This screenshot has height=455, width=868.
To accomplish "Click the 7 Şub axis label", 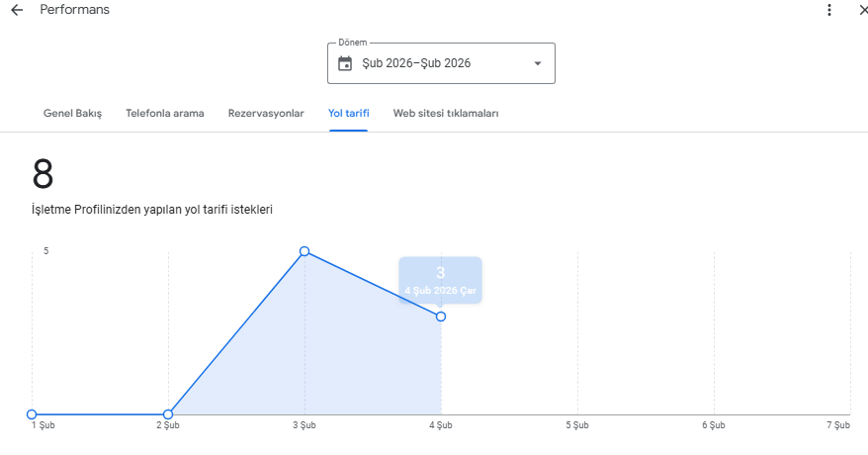I will point(838,425).
